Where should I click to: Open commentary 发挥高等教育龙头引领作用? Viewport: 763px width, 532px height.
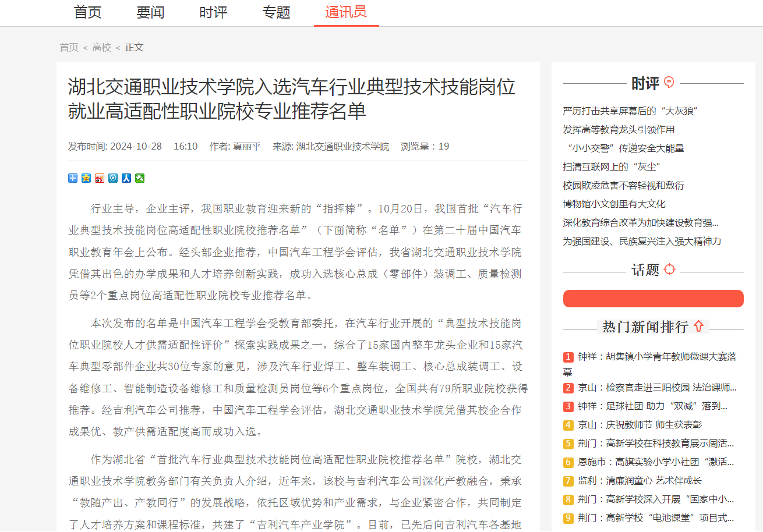619,129
